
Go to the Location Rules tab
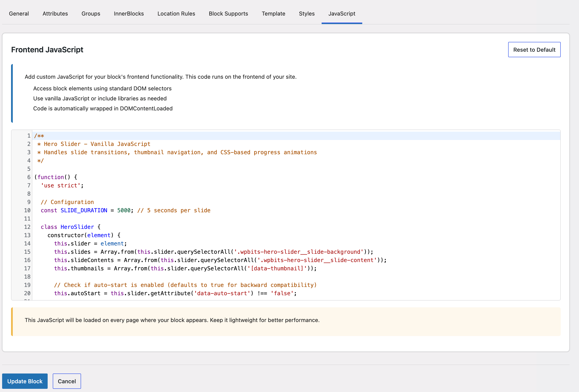[x=176, y=13]
